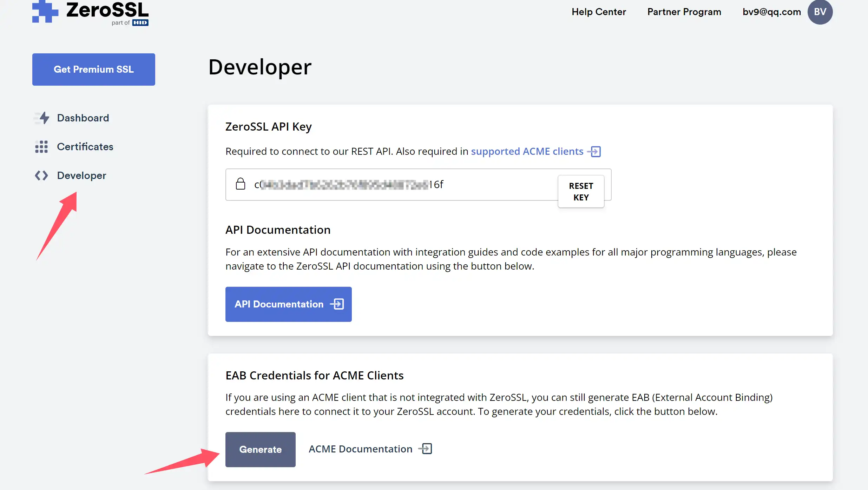Go to Dashboard in the sidebar

(x=83, y=118)
